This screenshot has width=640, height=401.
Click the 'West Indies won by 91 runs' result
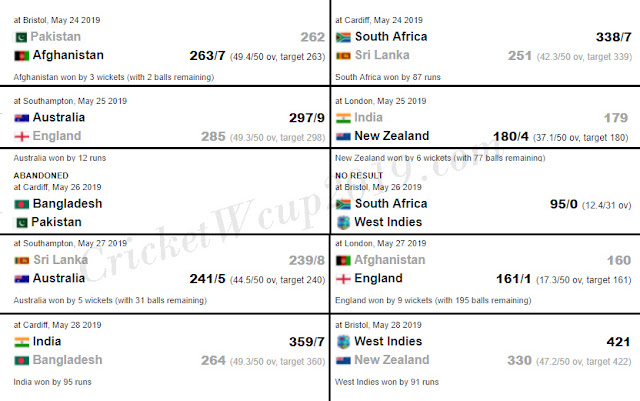coord(387,382)
